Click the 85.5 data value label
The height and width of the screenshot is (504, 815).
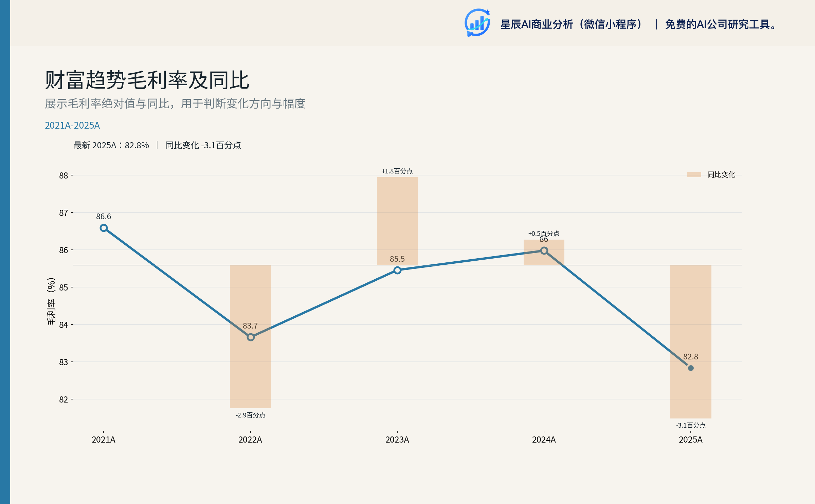click(397, 259)
